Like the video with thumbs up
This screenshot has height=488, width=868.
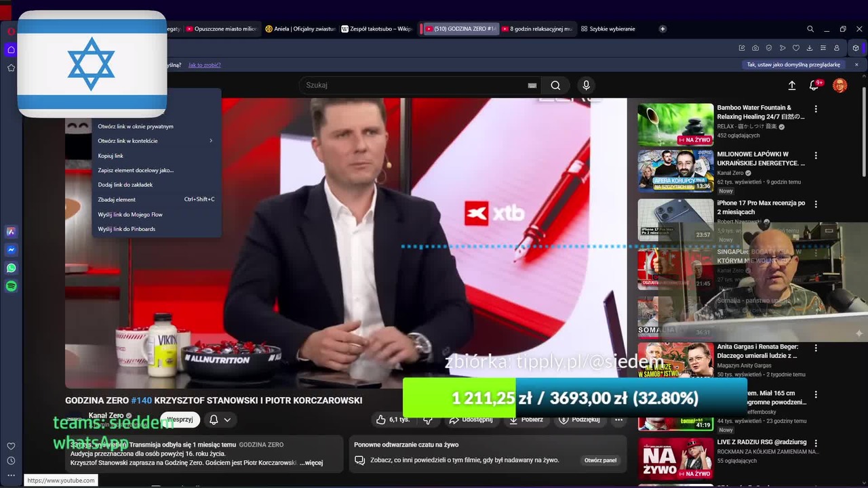381,420
